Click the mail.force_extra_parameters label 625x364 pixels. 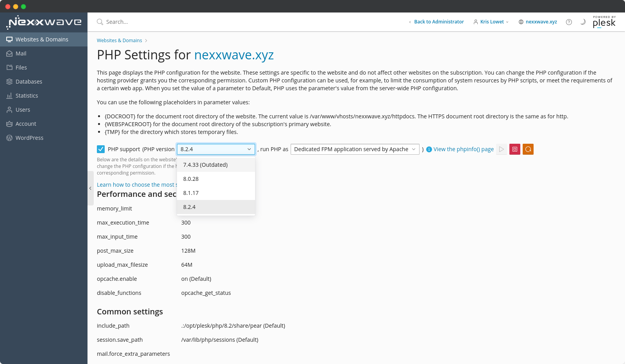tap(133, 354)
